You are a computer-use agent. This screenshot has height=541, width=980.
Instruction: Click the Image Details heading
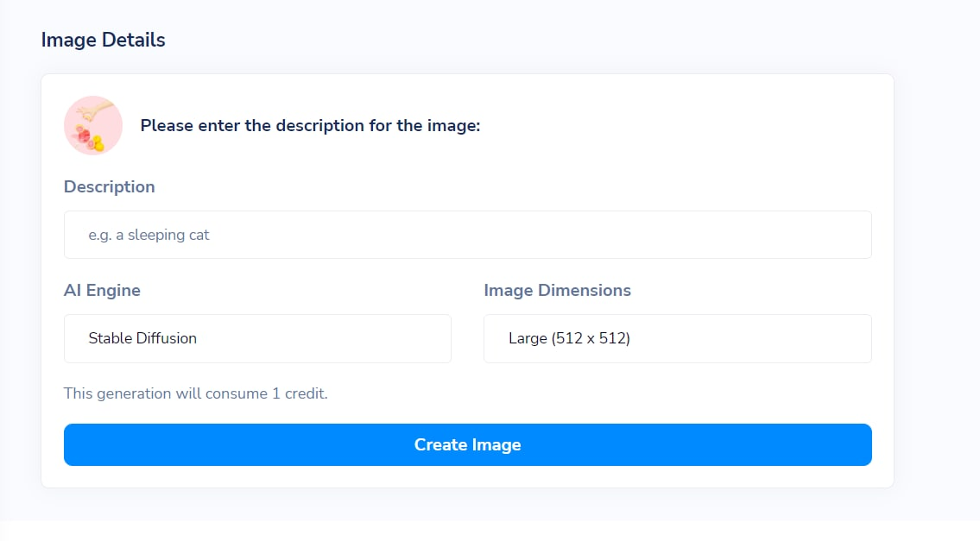(103, 40)
